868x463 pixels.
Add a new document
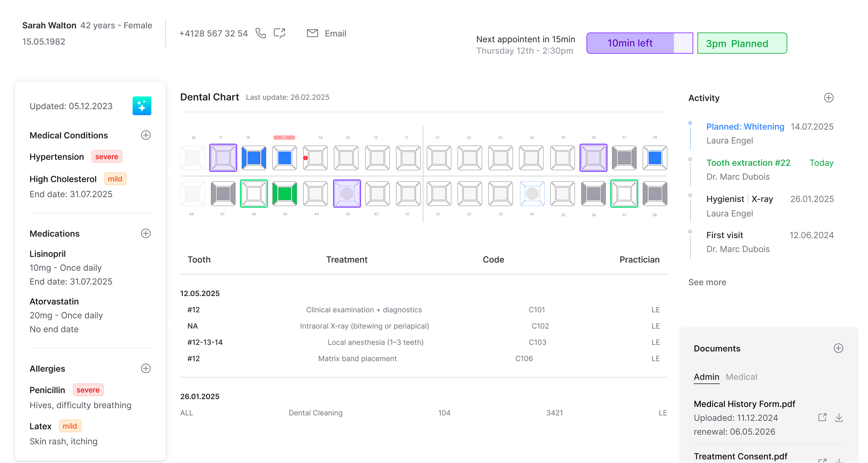(838, 348)
